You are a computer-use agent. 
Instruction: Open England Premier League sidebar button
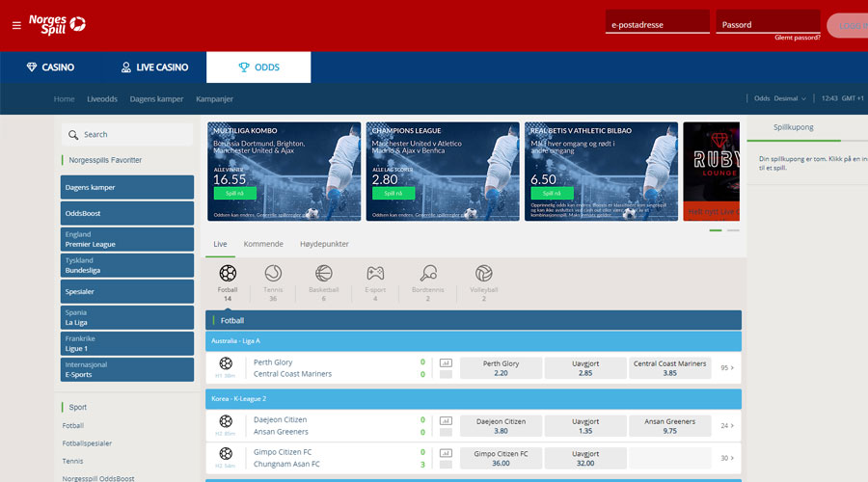[127, 239]
